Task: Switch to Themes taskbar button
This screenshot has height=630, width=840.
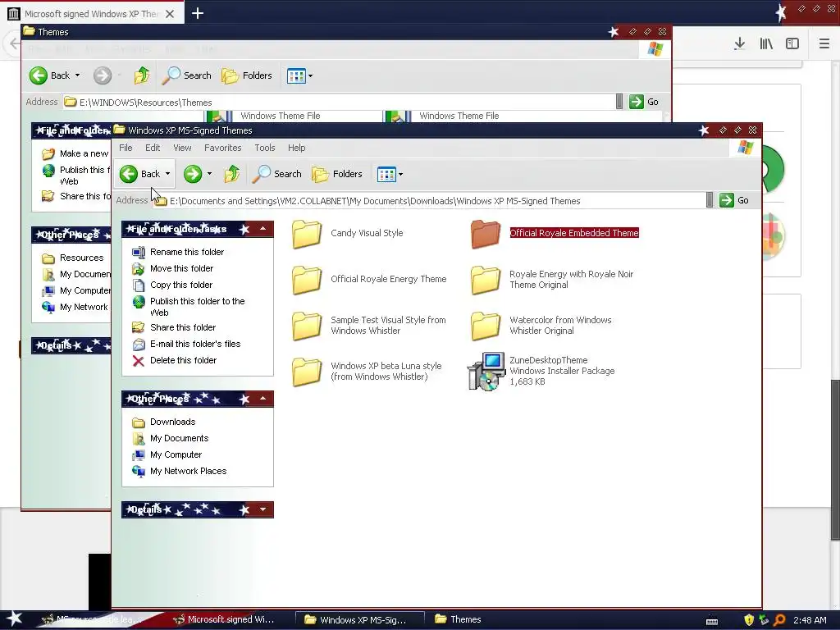Action: (459, 619)
